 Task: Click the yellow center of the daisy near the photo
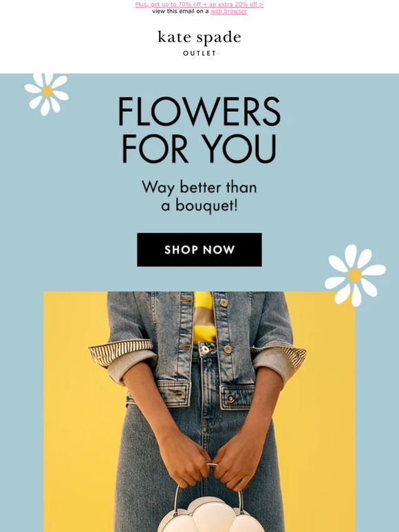click(x=355, y=275)
